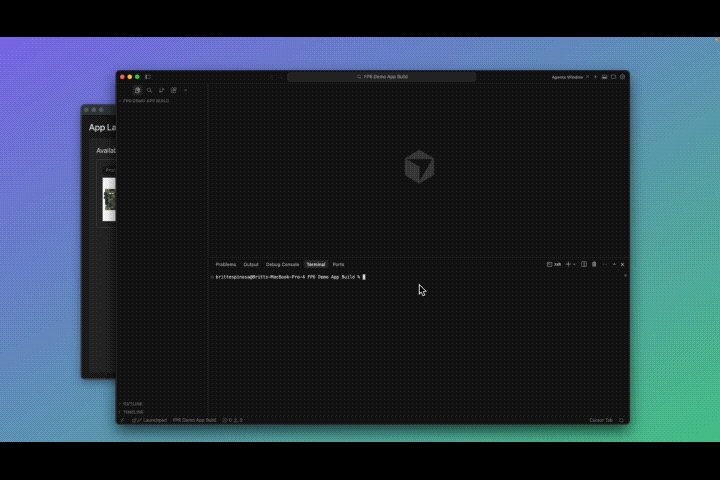Screen dimensions: 720x480
Task: Expand the FPR DEMO APP BUILD folder
Action: tap(144, 101)
